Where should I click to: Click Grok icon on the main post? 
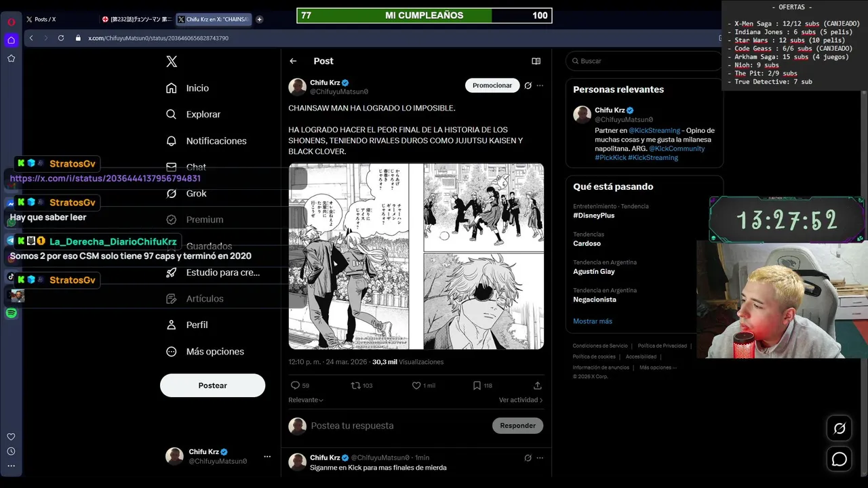[x=528, y=85]
